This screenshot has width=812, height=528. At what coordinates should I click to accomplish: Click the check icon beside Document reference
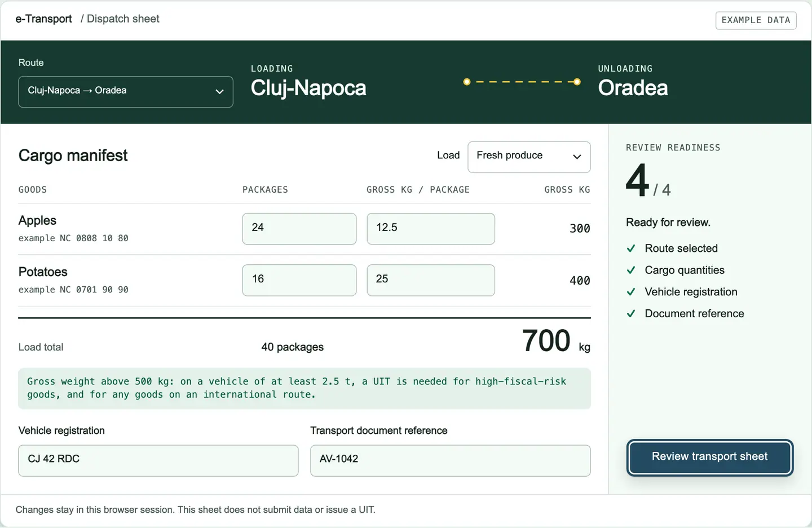(x=631, y=314)
